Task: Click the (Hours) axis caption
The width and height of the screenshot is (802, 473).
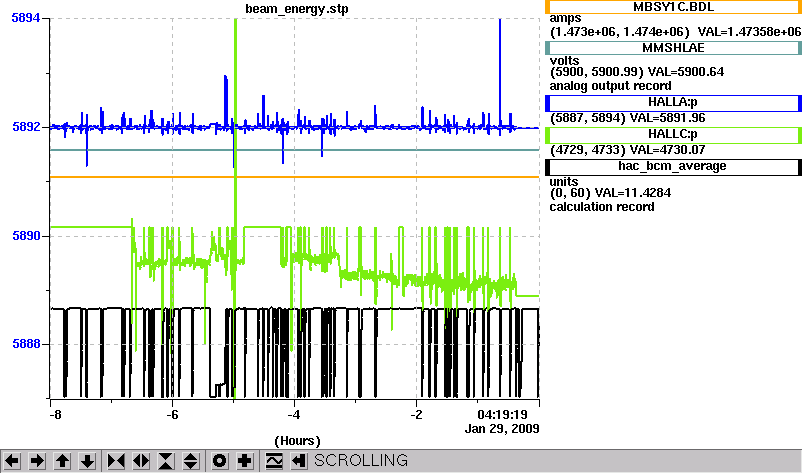Action: (297, 441)
